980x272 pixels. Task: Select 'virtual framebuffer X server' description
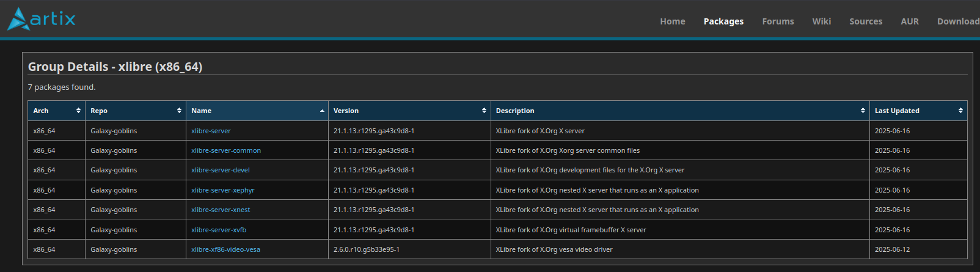[x=680, y=230]
